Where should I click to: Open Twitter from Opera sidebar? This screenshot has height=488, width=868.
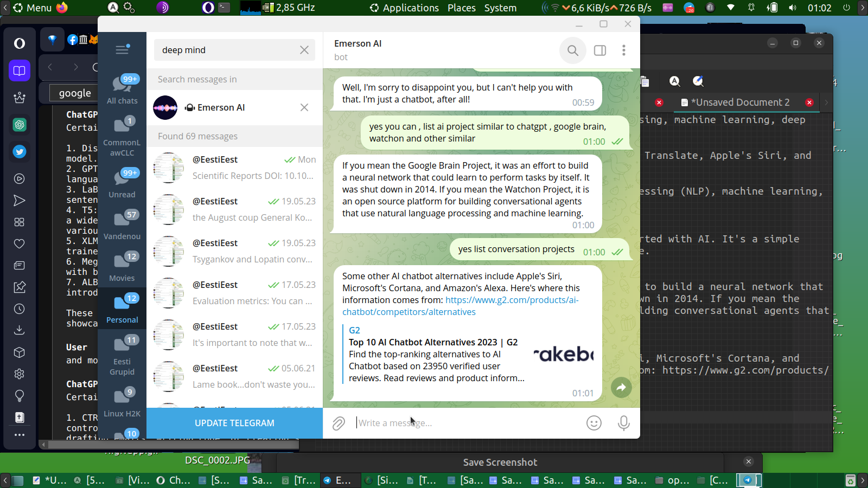point(20,152)
